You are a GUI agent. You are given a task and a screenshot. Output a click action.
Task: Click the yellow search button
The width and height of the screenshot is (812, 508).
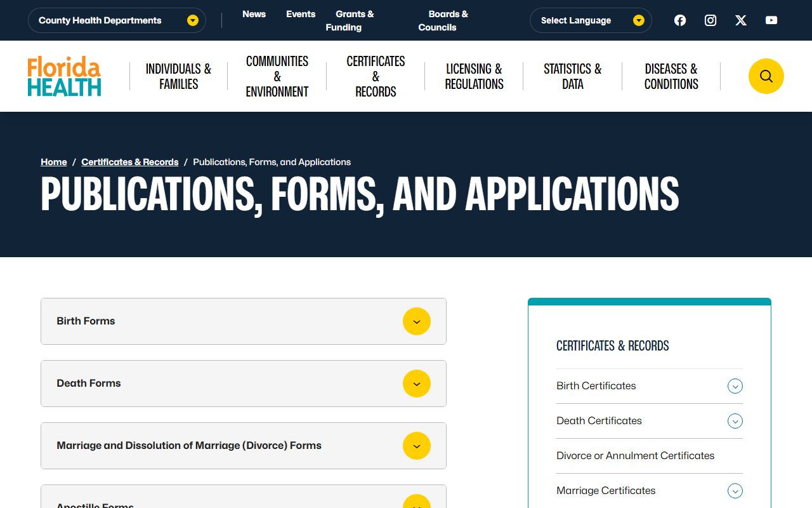point(766,76)
